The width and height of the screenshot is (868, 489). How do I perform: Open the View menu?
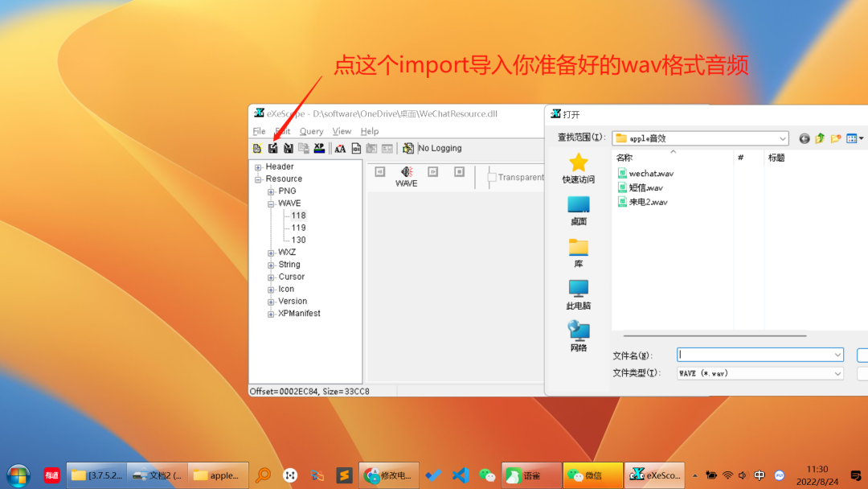[x=342, y=131]
